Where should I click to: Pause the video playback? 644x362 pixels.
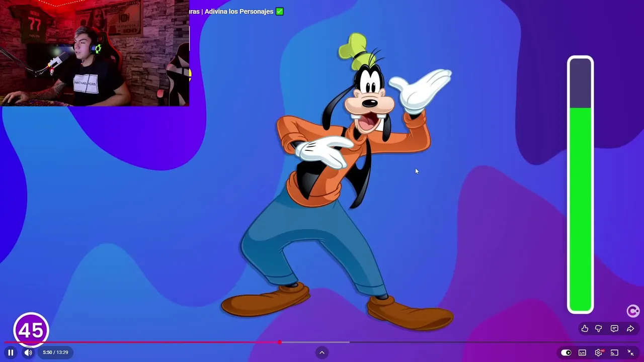(11, 352)
